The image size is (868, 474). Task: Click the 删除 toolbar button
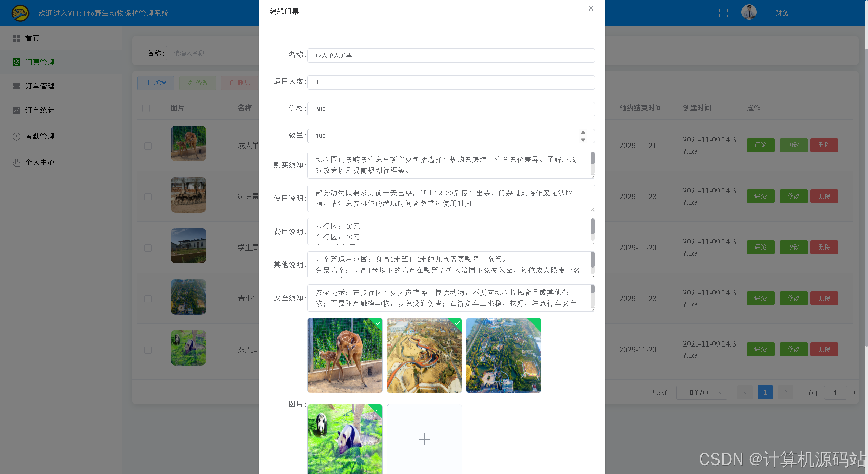click(x=240, y=83)
